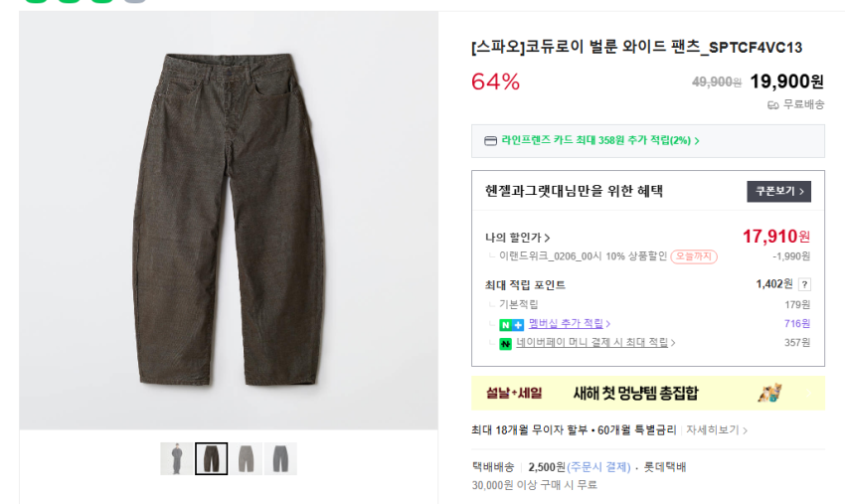Click the 오늘까지 badge
Image resolution: width=845 pixels, height=504 pixels.
coord(693,256)
